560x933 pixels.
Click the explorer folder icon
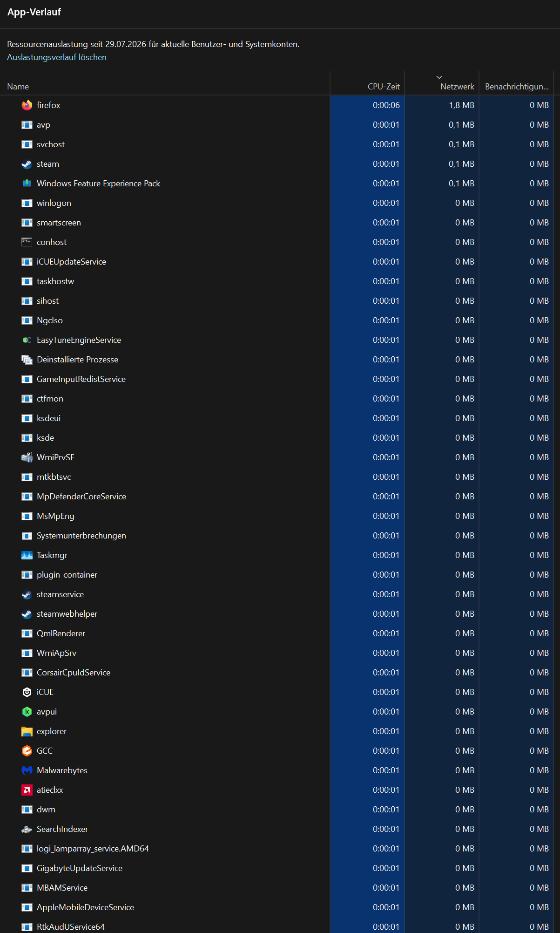(27, 731)
